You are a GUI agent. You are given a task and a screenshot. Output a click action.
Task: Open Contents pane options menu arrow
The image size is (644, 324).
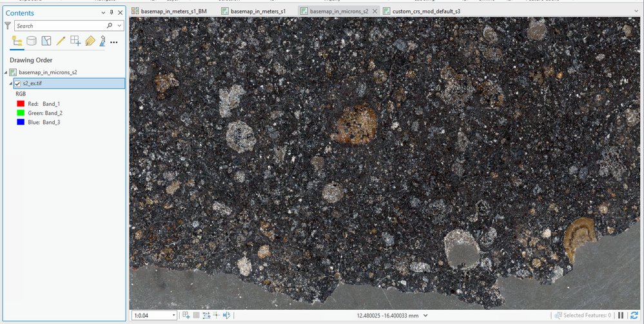[104, 13]
